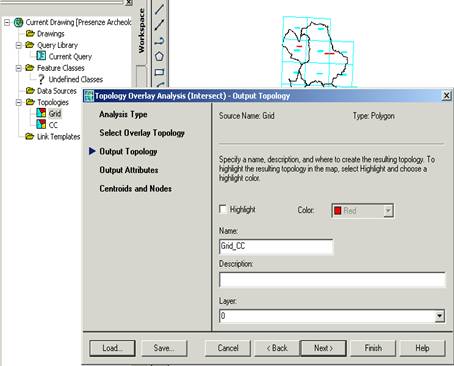Select the Drawings tree item
Screen dimensions: 454x366
[51, 34]
